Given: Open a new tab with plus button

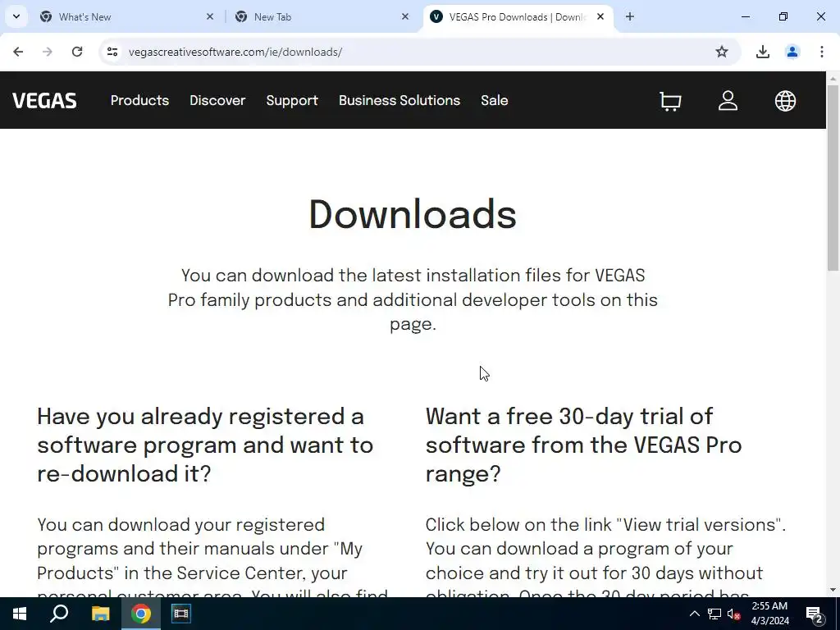Looking at the screenshot, I should tap(630, 16).
